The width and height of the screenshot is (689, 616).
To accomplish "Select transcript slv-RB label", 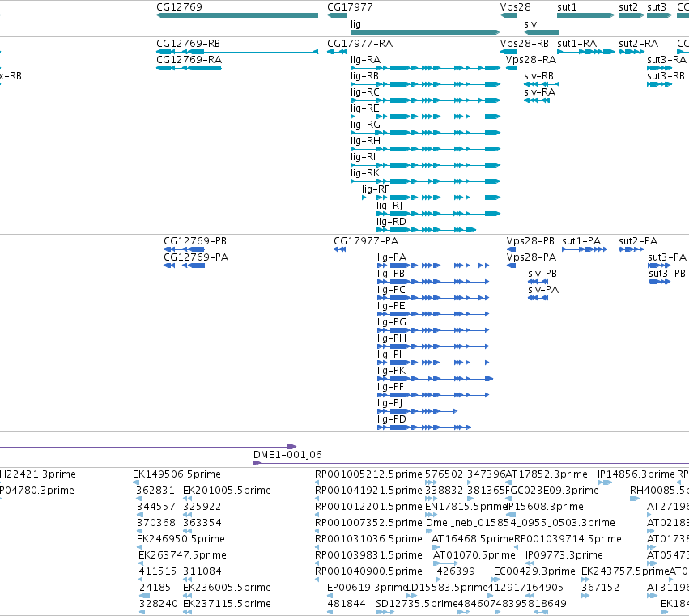I will 538,75.
